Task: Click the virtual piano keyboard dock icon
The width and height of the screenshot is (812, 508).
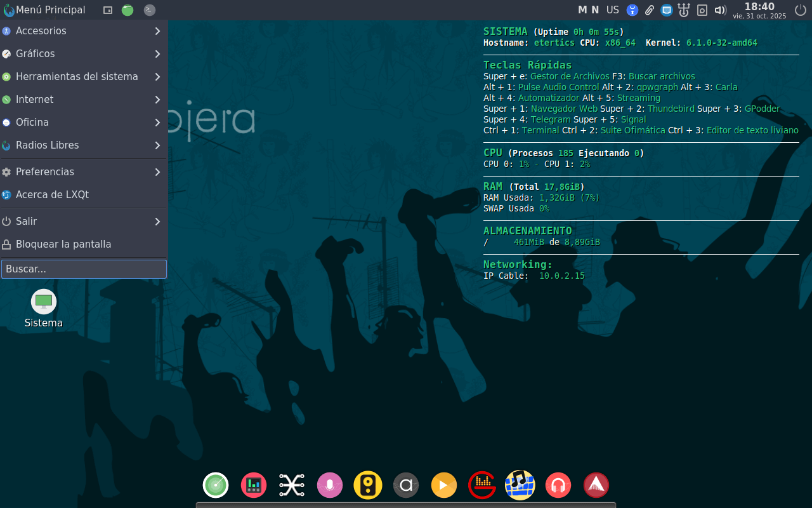Action: 520,485
